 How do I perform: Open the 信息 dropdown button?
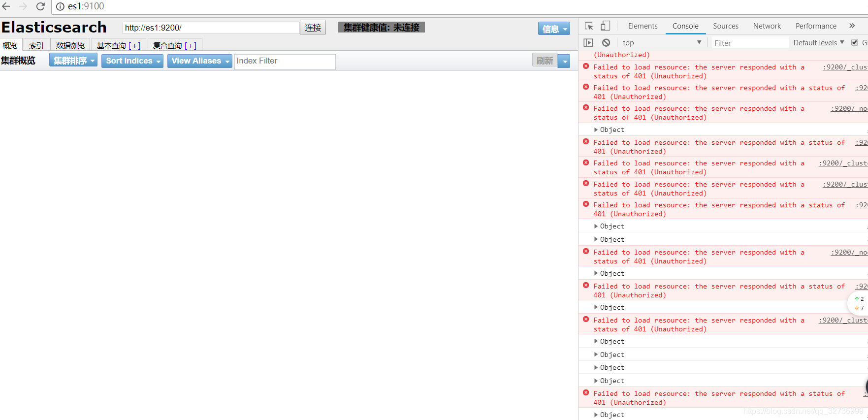pyautogui.click(x=554, y=29)
